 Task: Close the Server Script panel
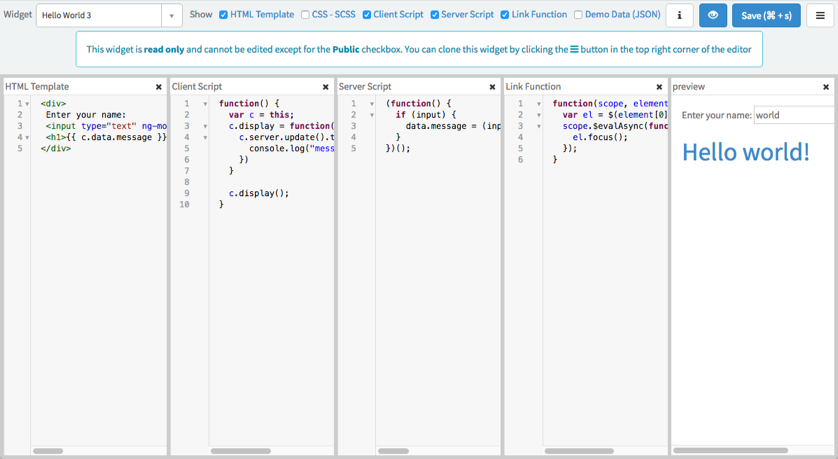[492, 87]
